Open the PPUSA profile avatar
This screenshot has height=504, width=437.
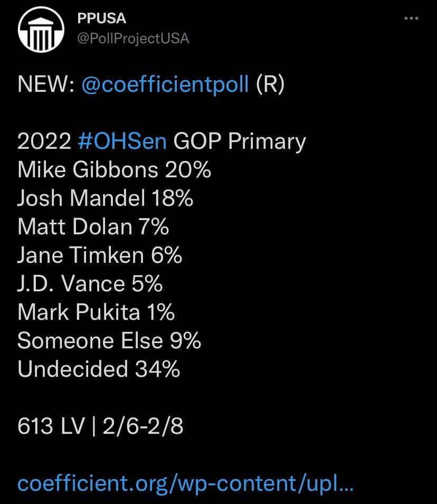click(41, 30)
